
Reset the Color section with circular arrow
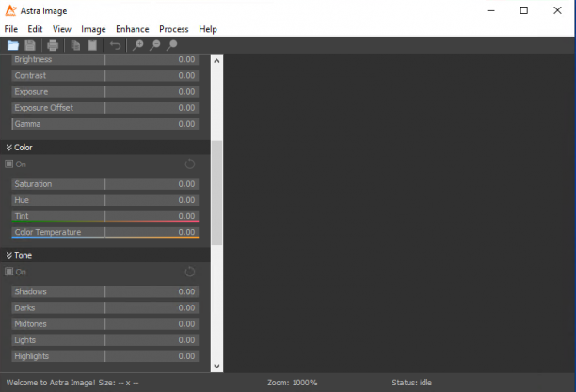coord(189,165)
